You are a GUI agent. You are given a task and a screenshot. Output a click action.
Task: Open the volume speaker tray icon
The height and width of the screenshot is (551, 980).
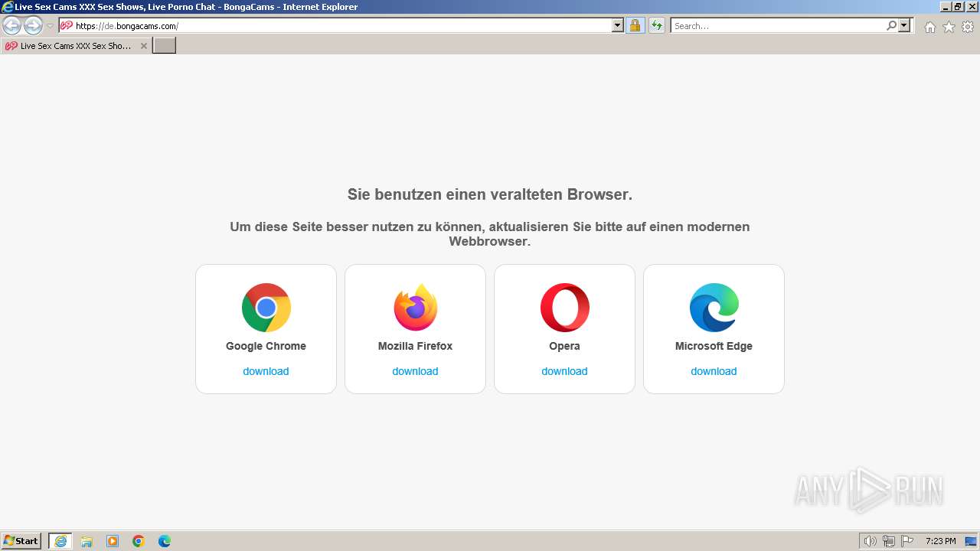(x=871, y=541)
